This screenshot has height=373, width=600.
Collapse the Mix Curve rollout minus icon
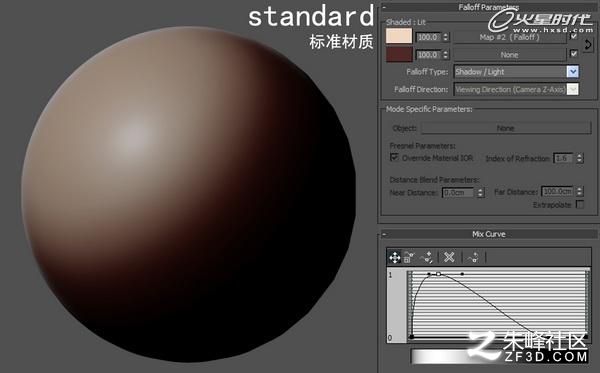tap(384, 234)
